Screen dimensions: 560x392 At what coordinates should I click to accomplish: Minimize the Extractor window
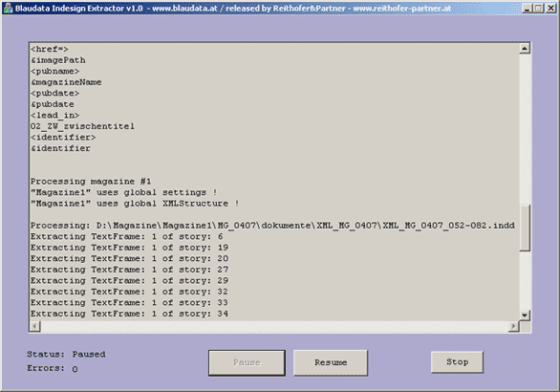[527, 8]
